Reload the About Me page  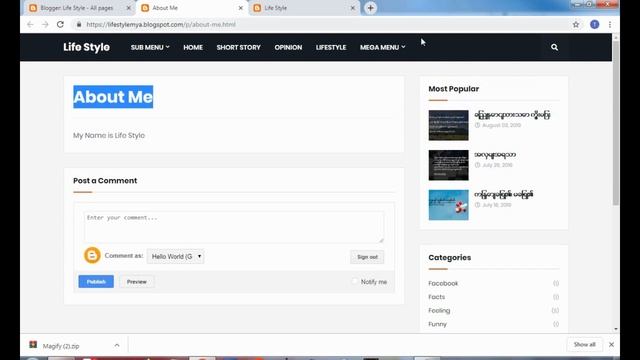click(x=60, y=24)
